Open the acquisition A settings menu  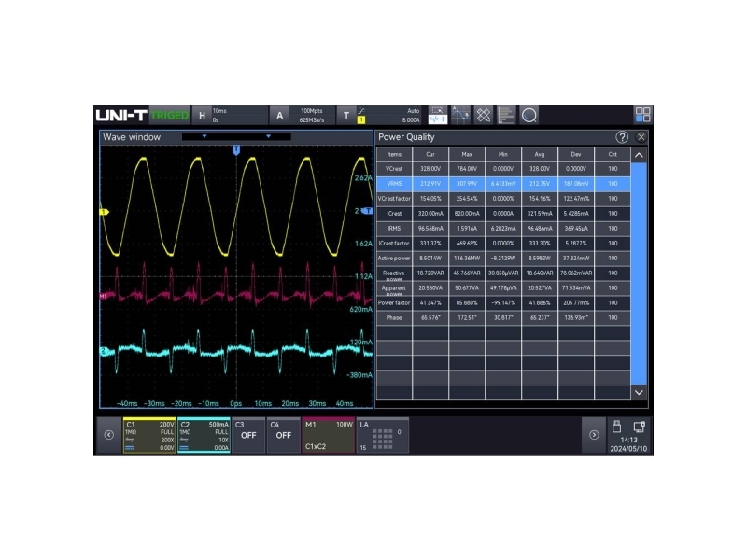click(278, 116)
